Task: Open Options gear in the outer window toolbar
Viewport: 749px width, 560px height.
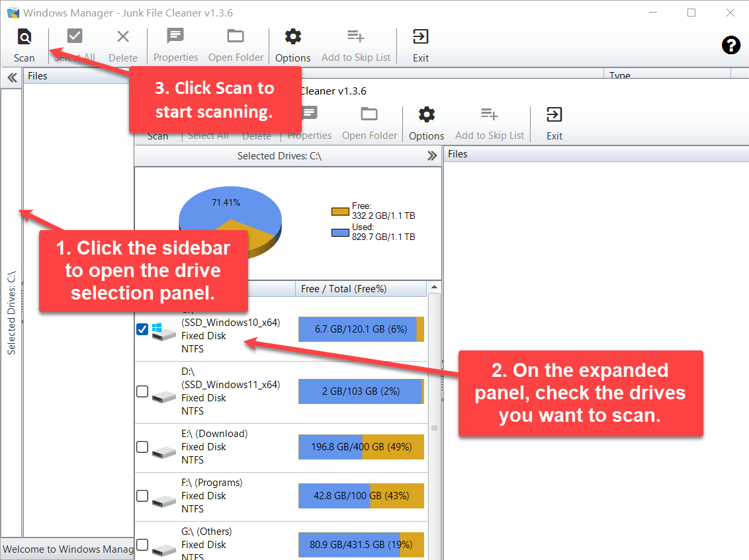Action: point(293,36)
